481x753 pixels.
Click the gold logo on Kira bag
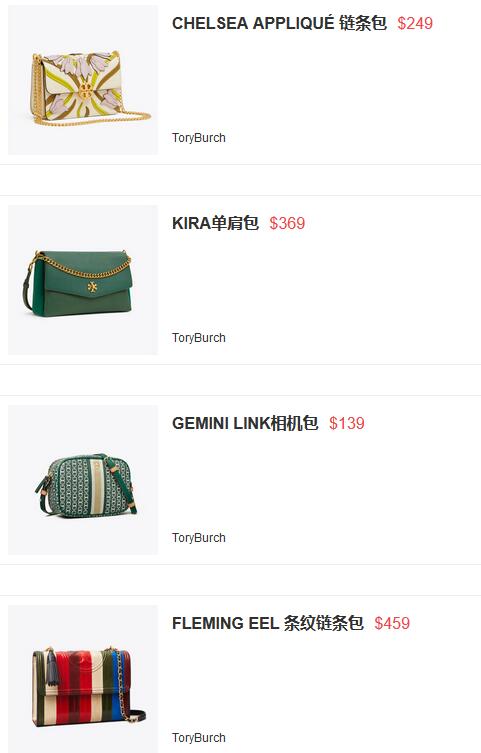coord(92,287)
